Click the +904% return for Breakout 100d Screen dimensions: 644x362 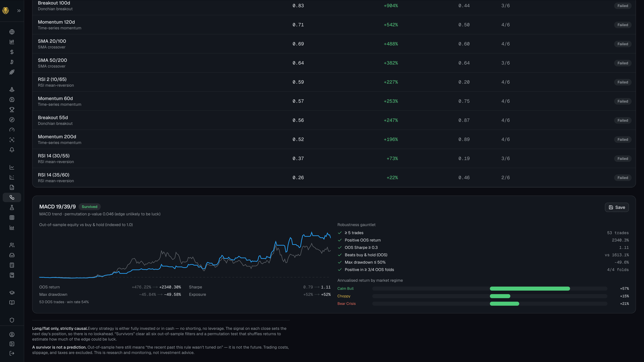(x=391, y=6)
